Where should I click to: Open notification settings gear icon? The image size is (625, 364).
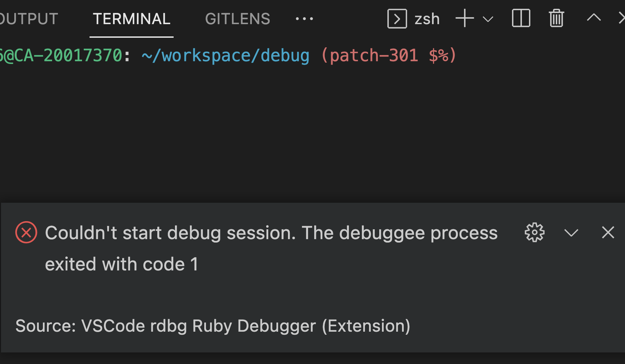point(534,233)
